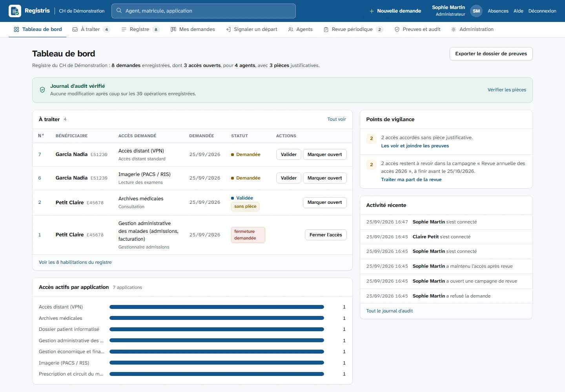Mark Archives médicales request as ouvert
The width and height of the screenshot is (565, 392).
tap(325, 202)
